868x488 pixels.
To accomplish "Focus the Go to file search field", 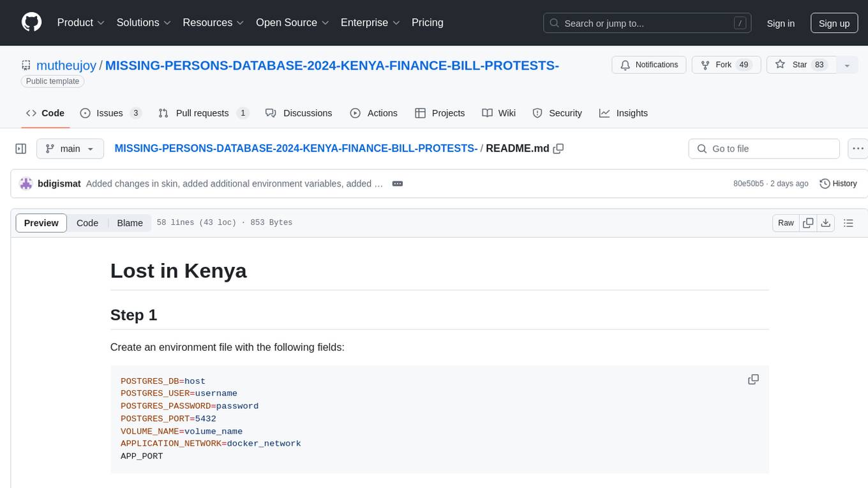I will (x=763, y=149).
